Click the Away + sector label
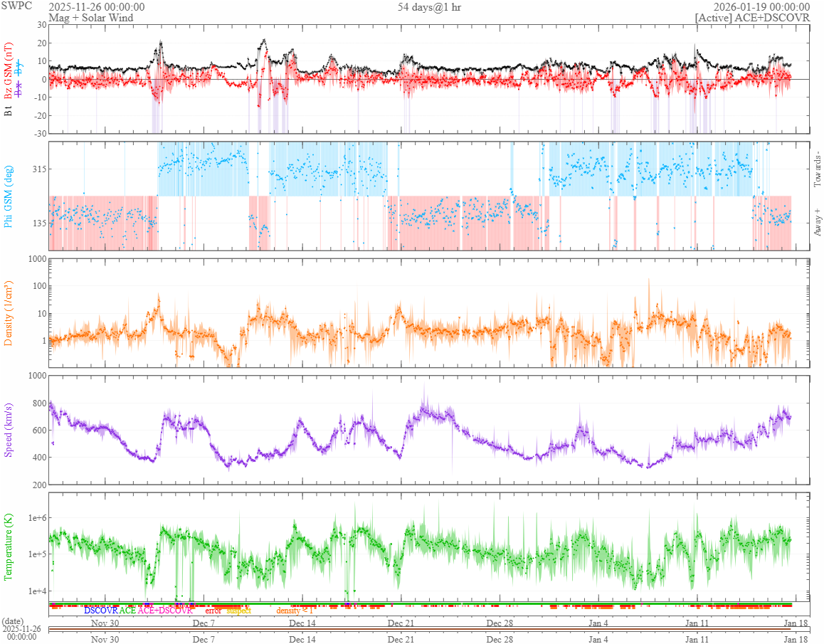824x644 pixels. point(817,223)
